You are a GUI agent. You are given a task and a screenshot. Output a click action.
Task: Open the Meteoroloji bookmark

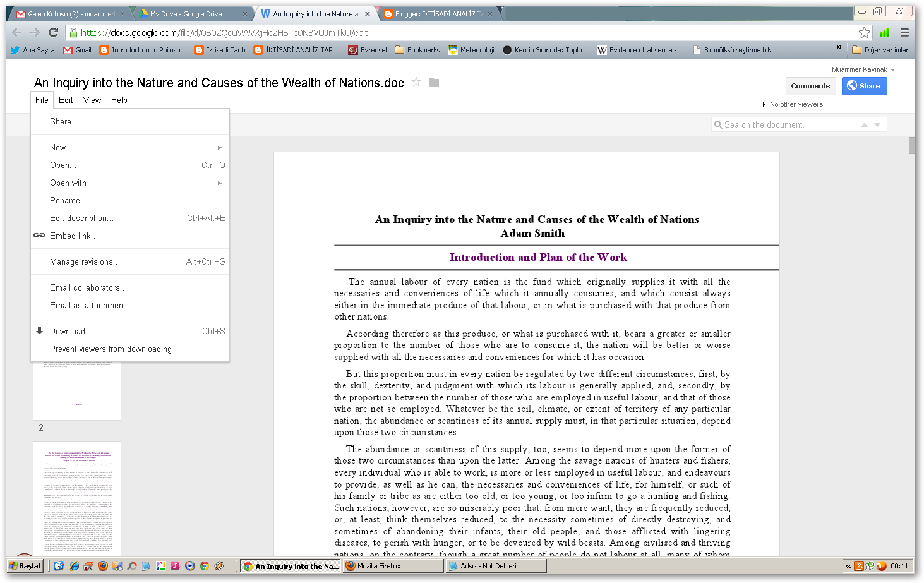471,50
